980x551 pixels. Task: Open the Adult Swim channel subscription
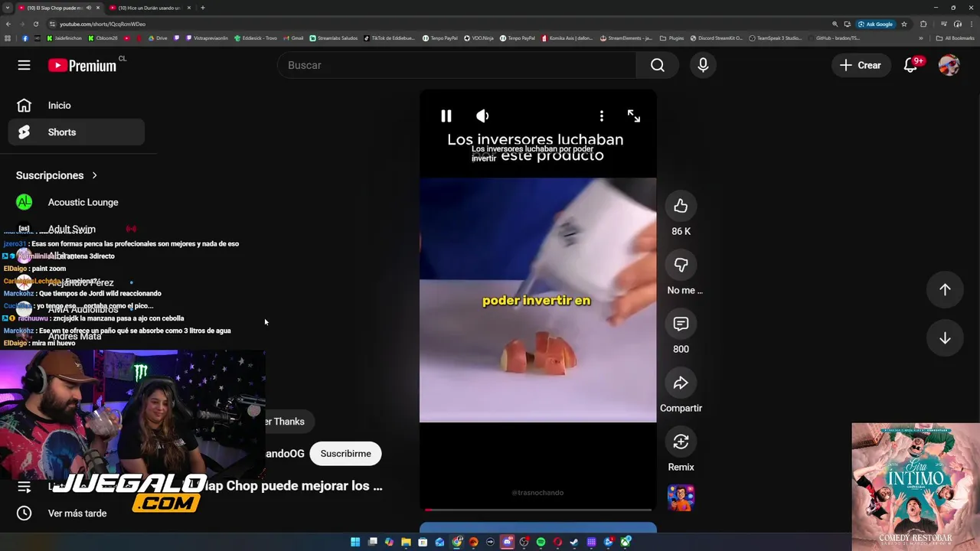76,229
